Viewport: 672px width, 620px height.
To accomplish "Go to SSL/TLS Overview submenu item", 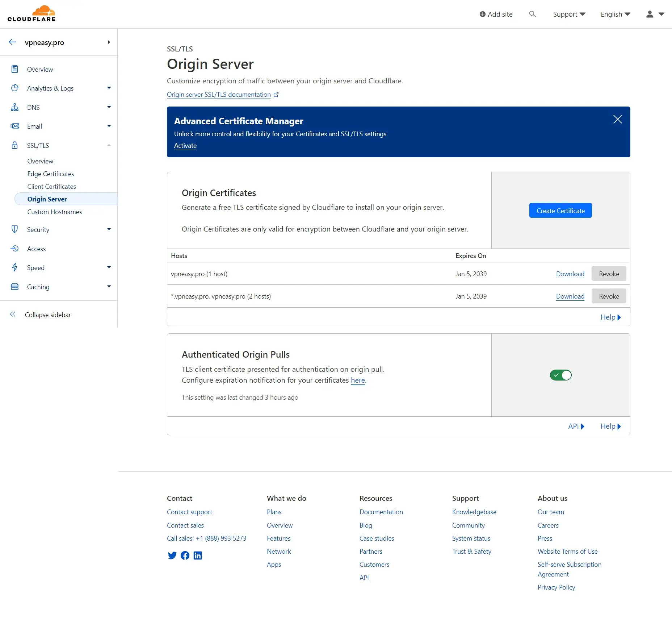I will [x=40, y=161].
